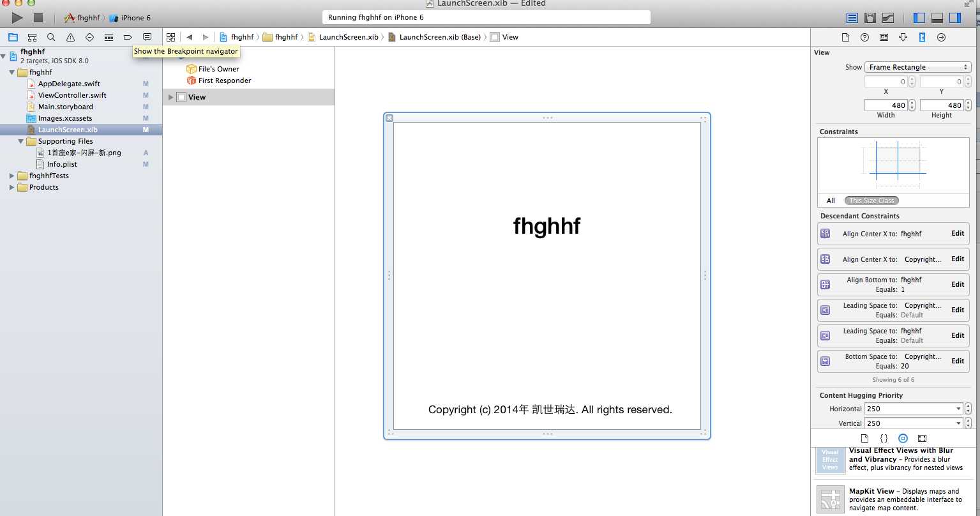Expand the fhghhfTests group

(12, 176)
